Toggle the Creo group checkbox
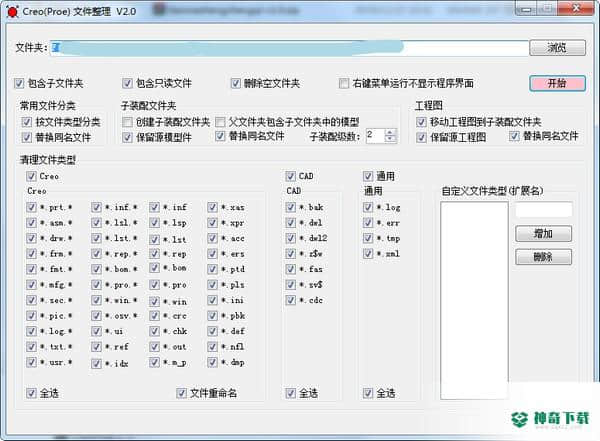The width and height of the screenshot is (600, 441). click(x=31, y=176)
